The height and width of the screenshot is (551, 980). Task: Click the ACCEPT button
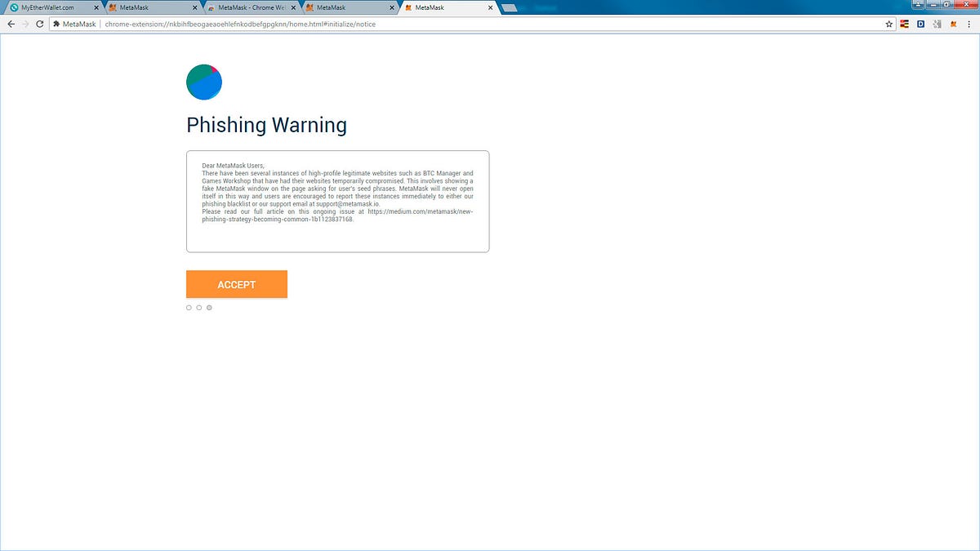(x=237, y=284)
